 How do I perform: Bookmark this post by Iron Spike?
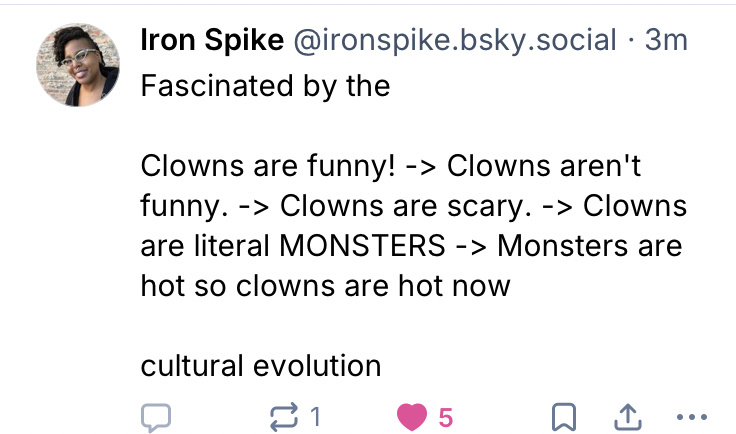[x=564, y=417]
